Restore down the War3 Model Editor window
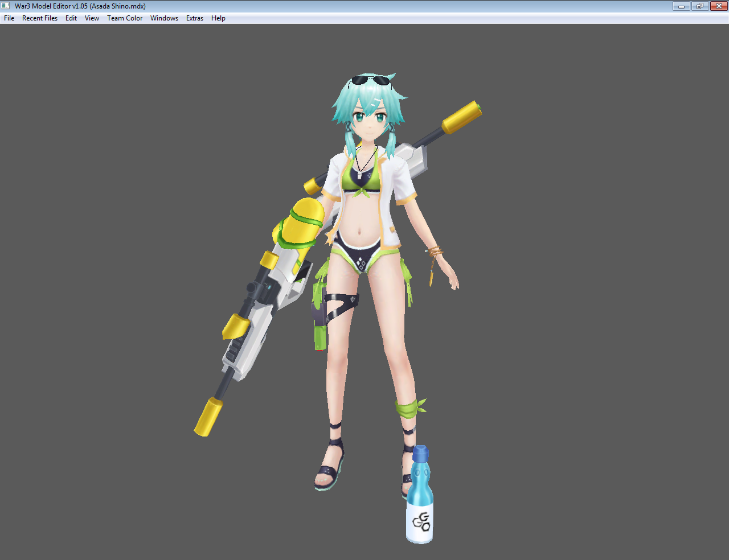The width and height of the screenshot is (729, 560). [699, 6]
